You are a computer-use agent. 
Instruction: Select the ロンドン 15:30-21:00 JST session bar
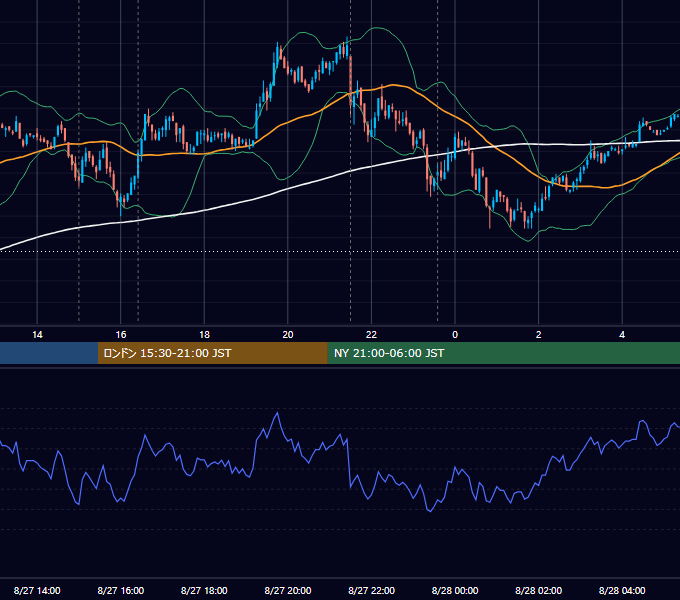pos(212,353)
